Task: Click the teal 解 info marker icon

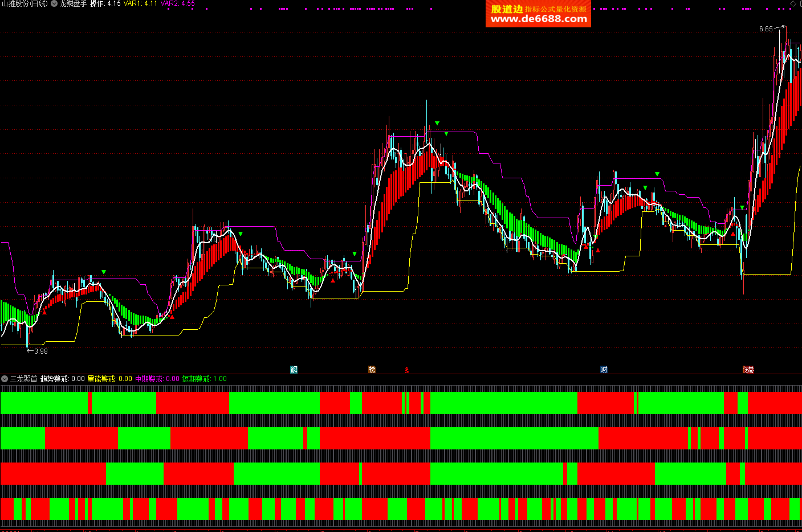Action: [x=294, y=370]
